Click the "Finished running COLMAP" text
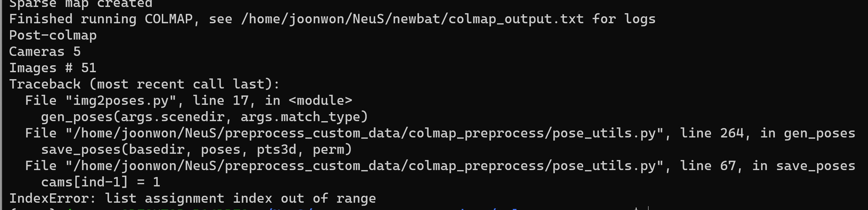This screenshot has width=868, height=210. coord(101,19)
